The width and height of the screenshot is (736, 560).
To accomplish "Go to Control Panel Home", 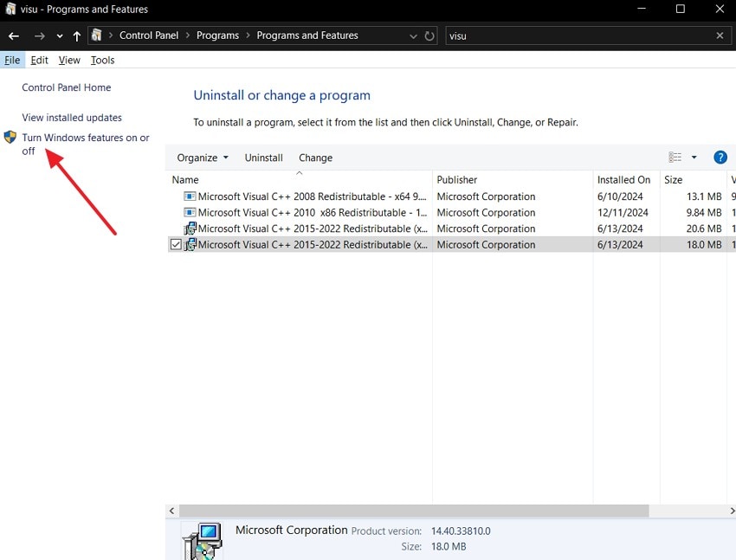I will (x=66, y=87).
